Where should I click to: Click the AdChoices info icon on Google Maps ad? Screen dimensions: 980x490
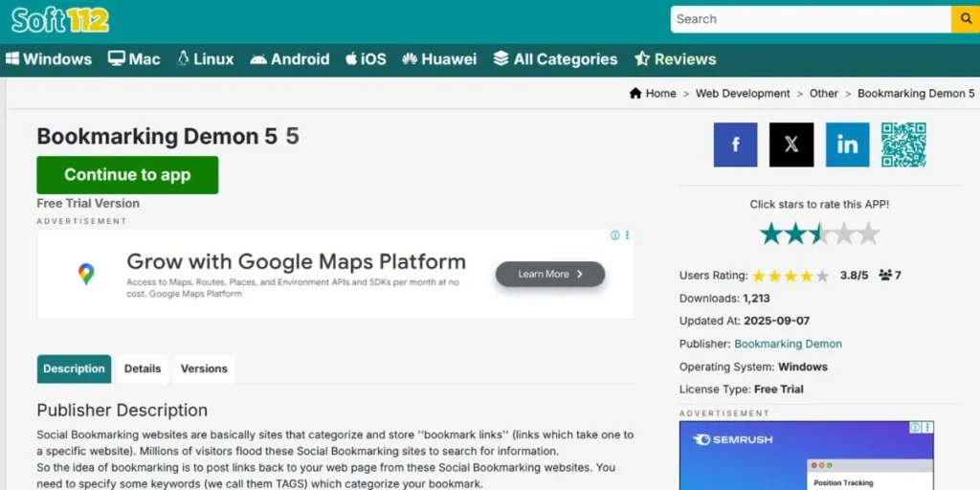pos(615,235)
